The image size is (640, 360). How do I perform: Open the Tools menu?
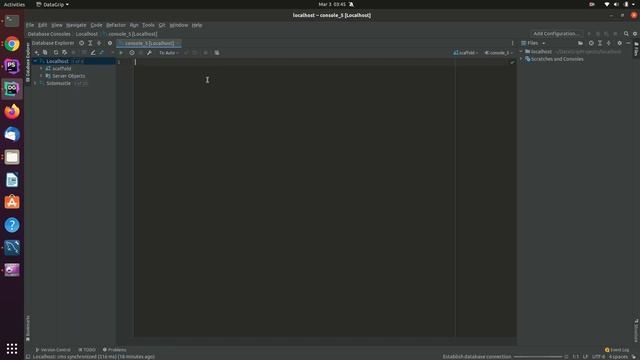click(148, 25)
